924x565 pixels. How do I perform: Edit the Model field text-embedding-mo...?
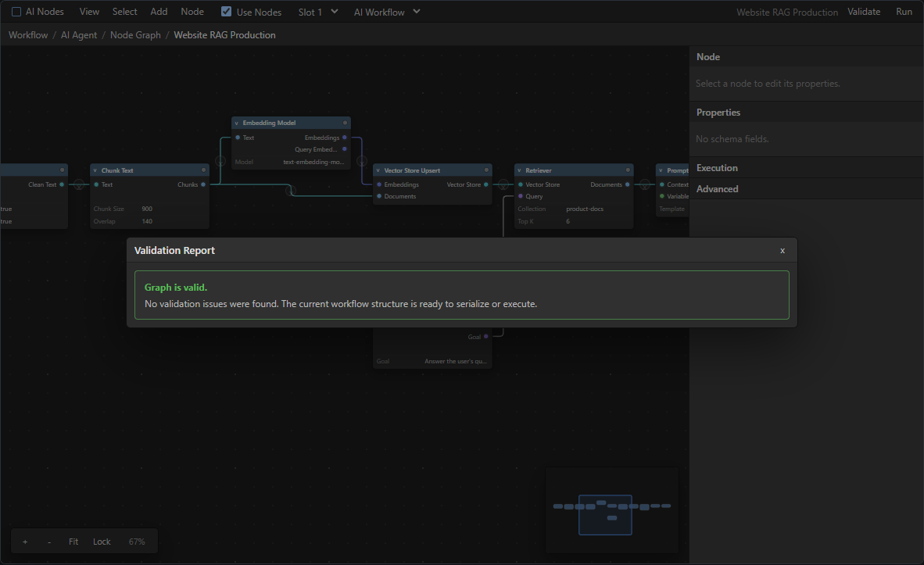[x=313, y=162]
